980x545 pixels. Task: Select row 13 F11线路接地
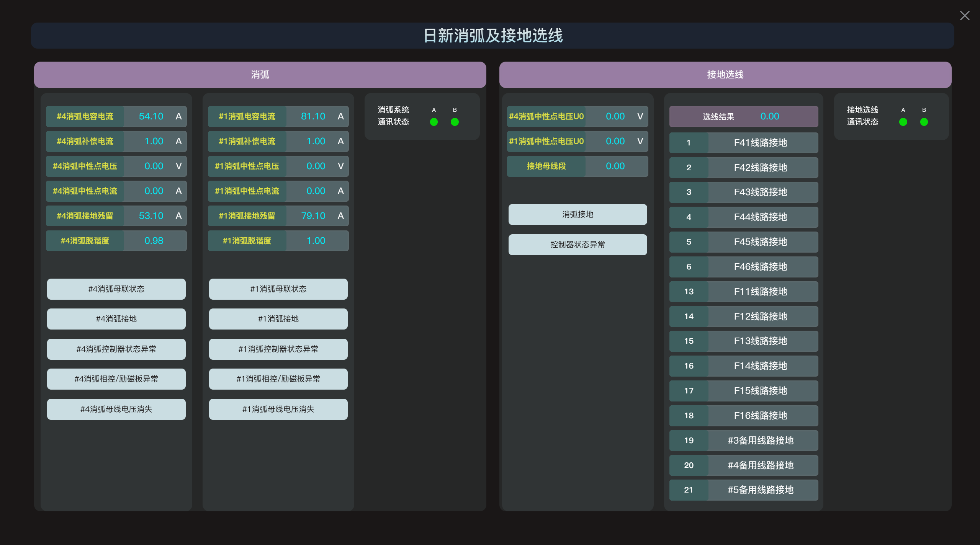click(743, 292)
